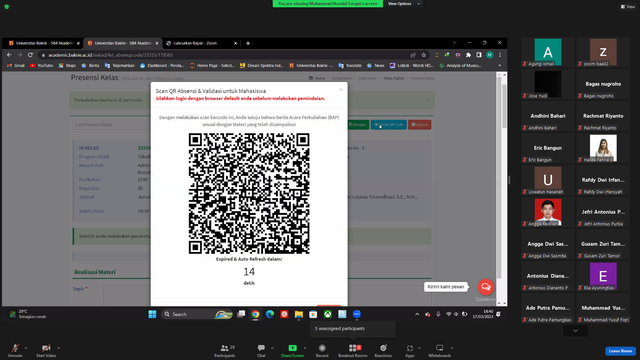Click the red Selesai button
The image size is (640, 360).
[x=420, y=124]
